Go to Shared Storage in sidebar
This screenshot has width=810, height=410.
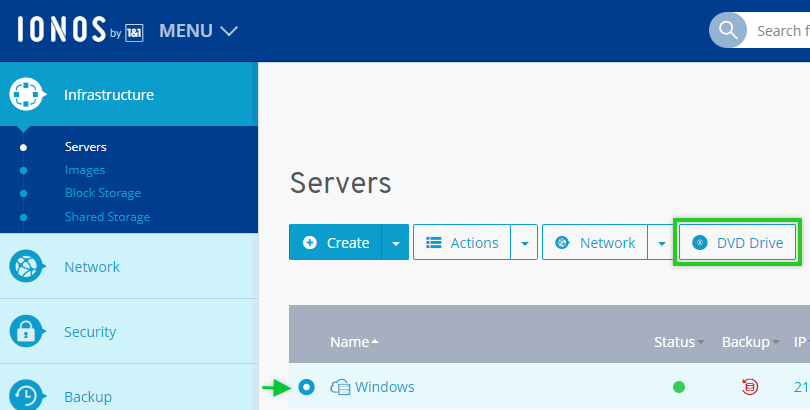(107, 217)
